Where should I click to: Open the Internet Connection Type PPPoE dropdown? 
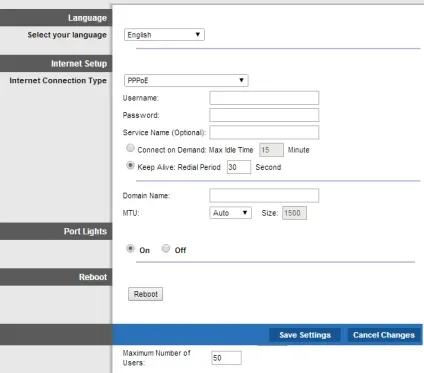tap(186, 80)
